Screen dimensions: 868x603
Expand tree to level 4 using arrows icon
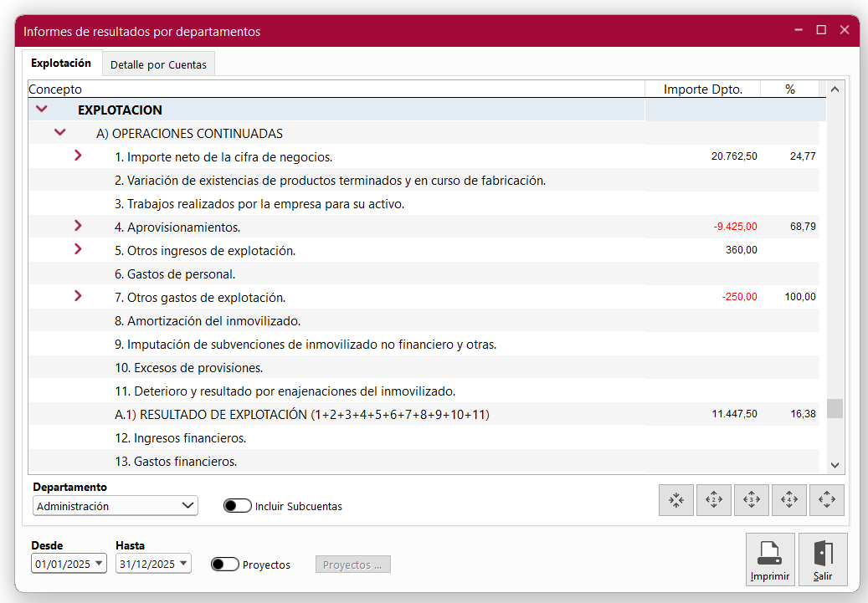[789, 500]
